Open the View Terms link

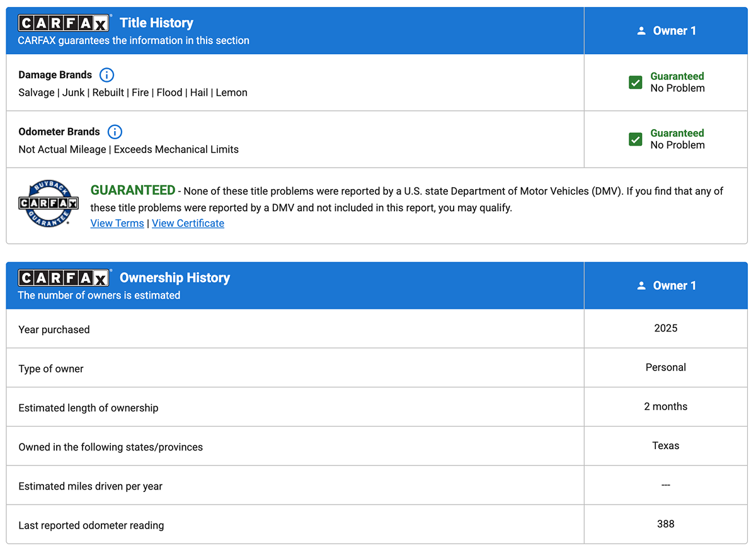coord(117,223)
